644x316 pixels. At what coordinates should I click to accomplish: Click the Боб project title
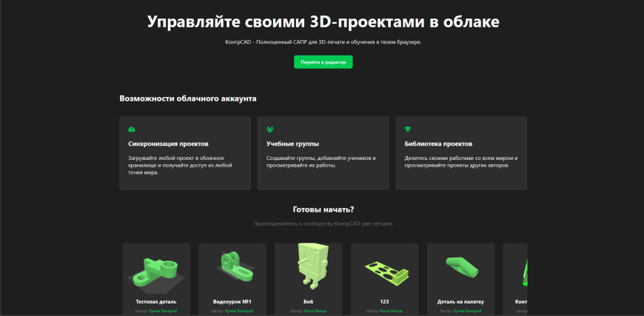(x=309, y=302)
